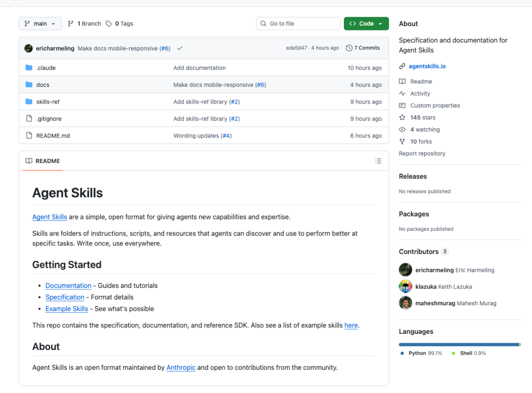Click the green commit status checkmark
532x393 pixels.
coord(180,48)
